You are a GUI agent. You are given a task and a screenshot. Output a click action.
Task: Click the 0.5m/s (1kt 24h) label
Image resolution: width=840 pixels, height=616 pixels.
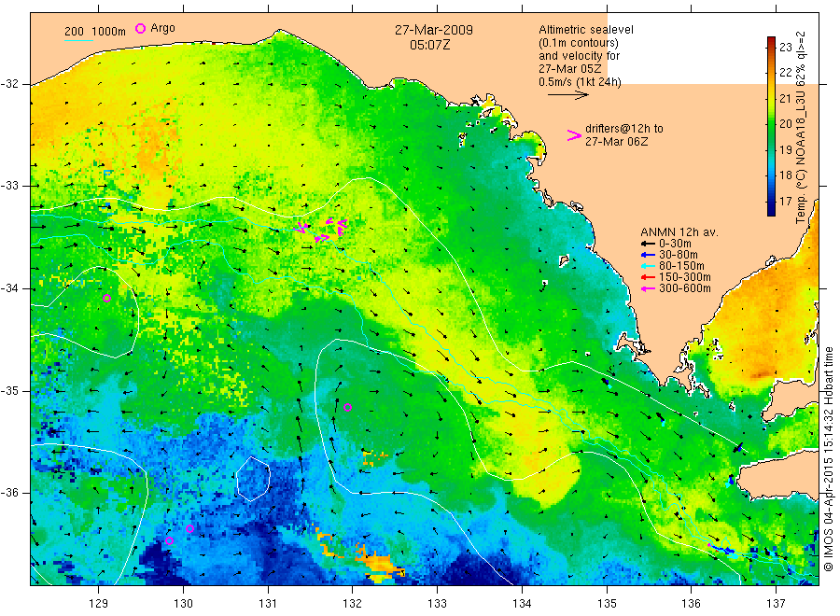581,82
